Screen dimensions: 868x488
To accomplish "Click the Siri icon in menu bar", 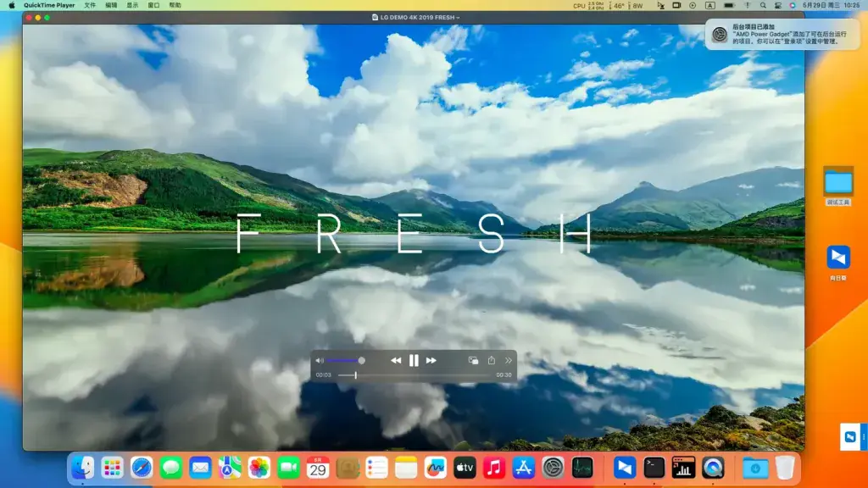I will (793, 6).
